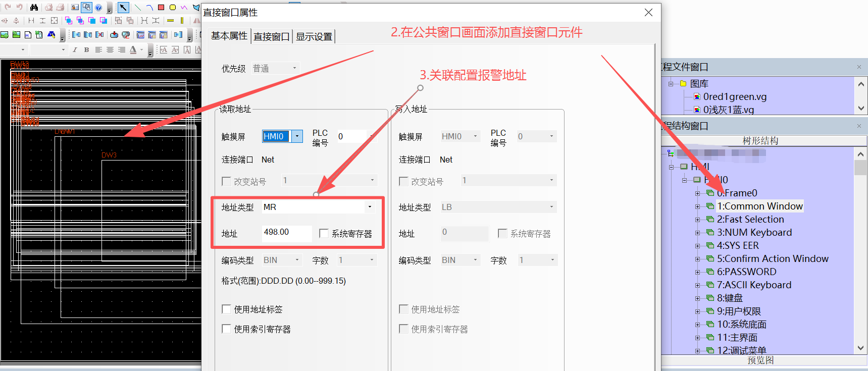
Task: Open the 显示设置 tab
Action: click(314, 36)
